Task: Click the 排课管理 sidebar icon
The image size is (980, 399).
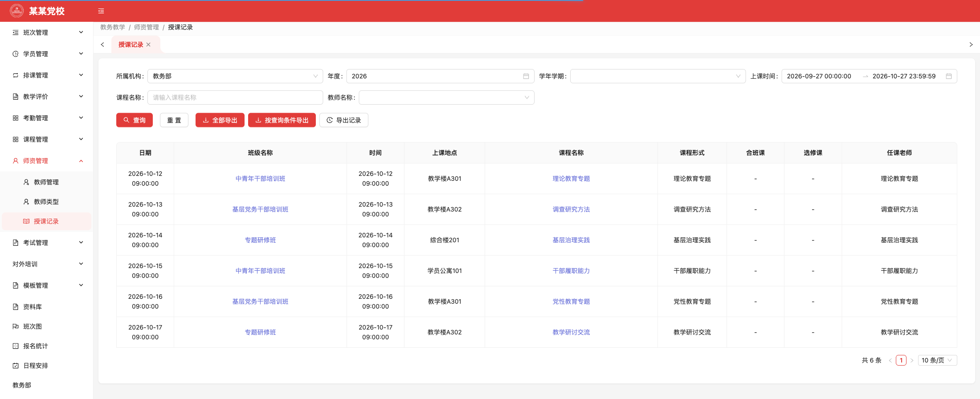Action: pyautogui.click(x=16, y=75)
